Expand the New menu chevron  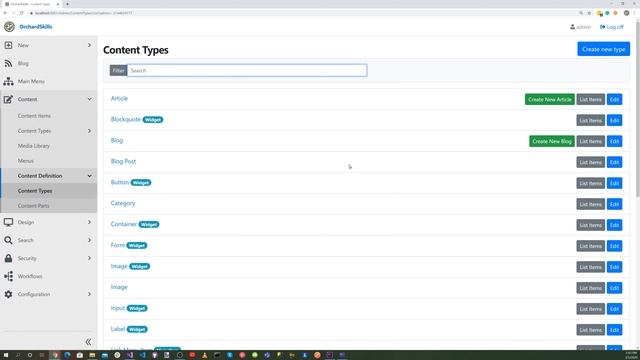89,45
